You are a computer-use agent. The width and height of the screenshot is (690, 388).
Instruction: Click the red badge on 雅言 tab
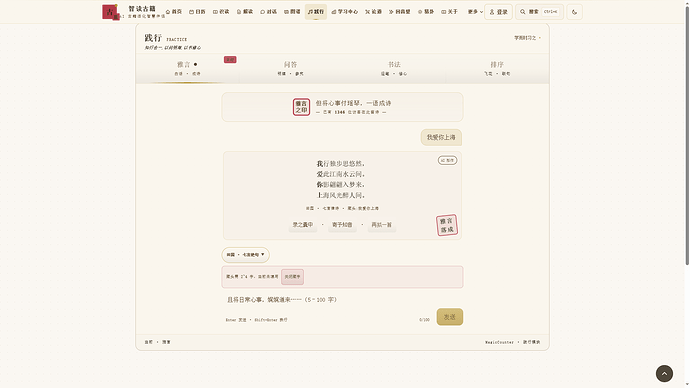click(x=230, y=59)
